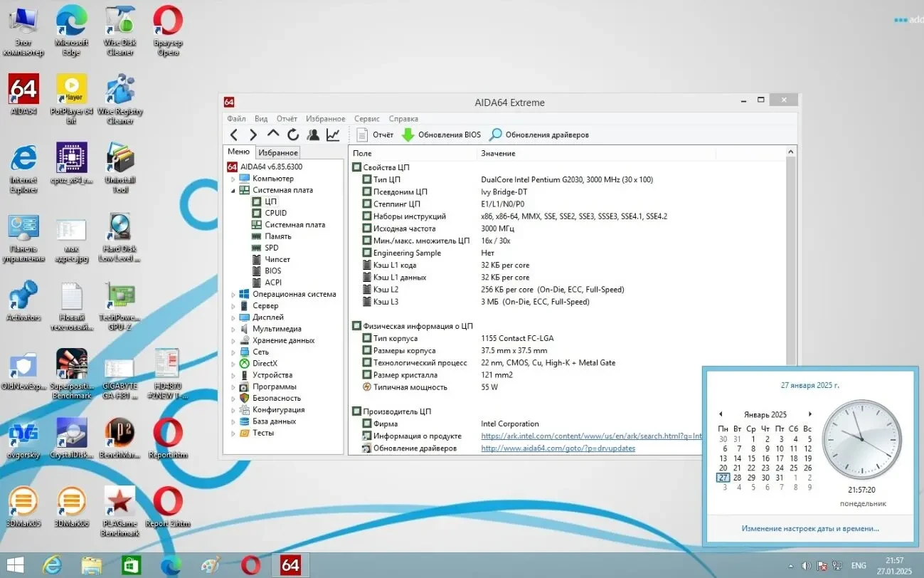Click the Отчёт report toolbar button
924x578 pixels.
pos(374,135)
